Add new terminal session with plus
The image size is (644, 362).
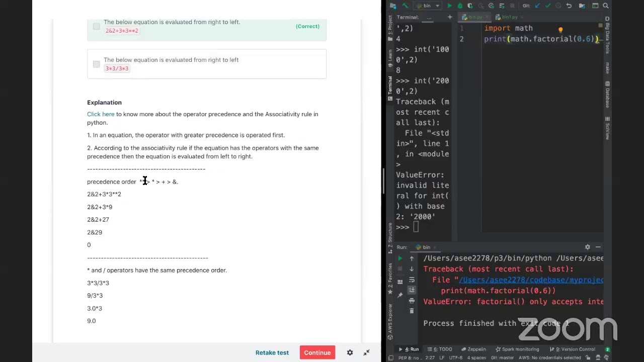tap(450, 17)
